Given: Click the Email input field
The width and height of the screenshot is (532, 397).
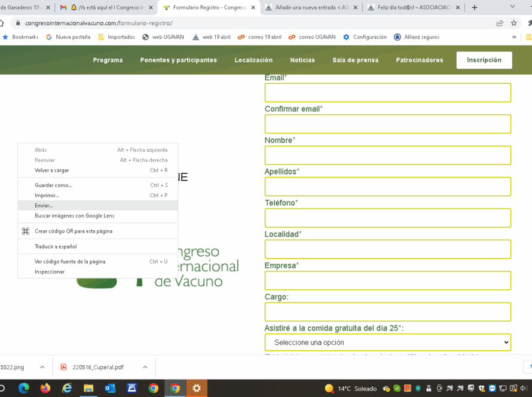Looking at the screenshot, I should [x=387, y=93].
